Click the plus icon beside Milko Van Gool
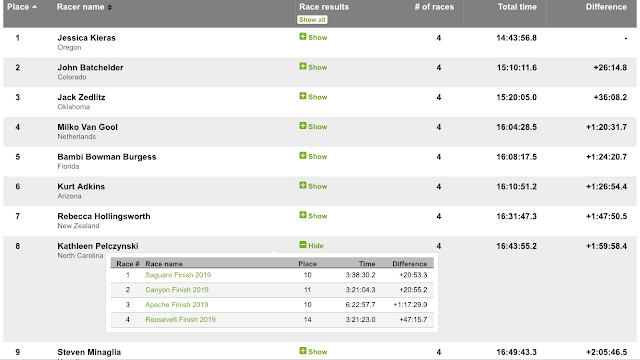Viewport: 640px width, 360px height. (302, 126)
